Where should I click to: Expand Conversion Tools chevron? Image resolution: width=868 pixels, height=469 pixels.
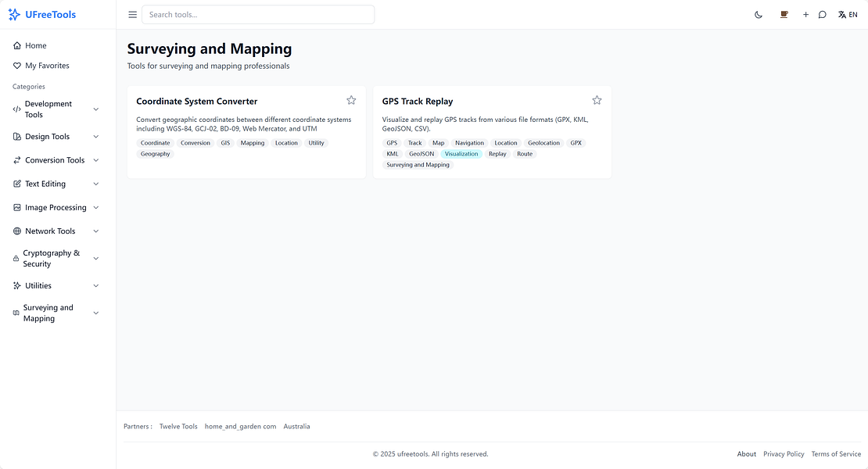95,159
